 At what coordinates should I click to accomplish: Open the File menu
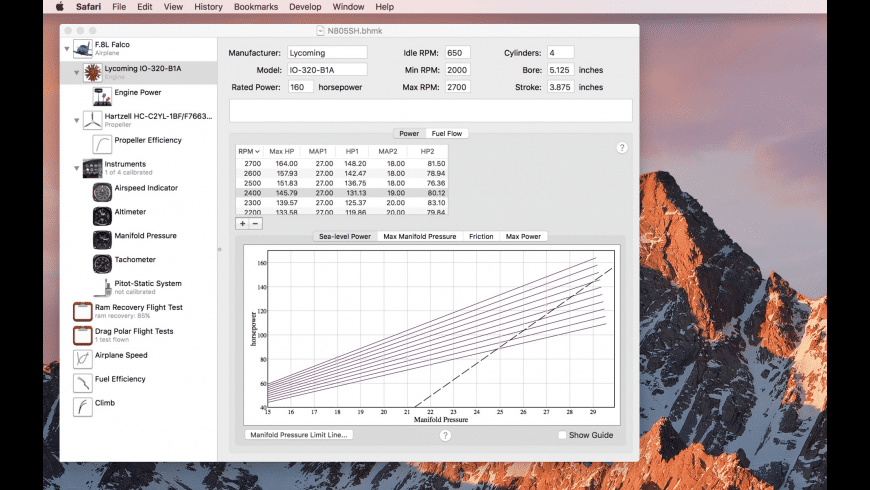(119, 7)
